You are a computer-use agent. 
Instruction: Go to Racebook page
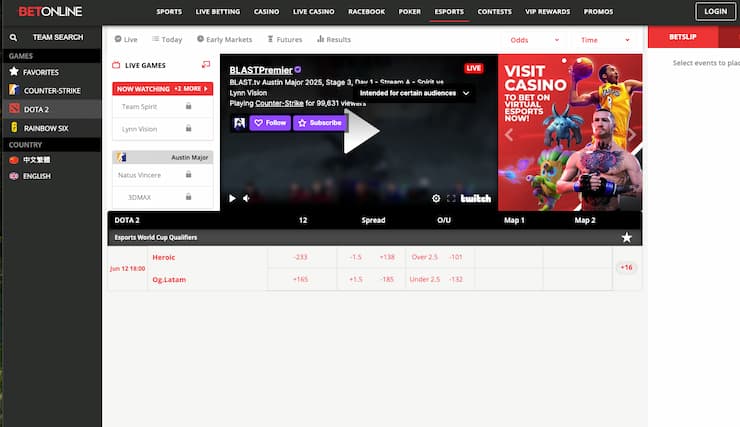coord(366,12)
